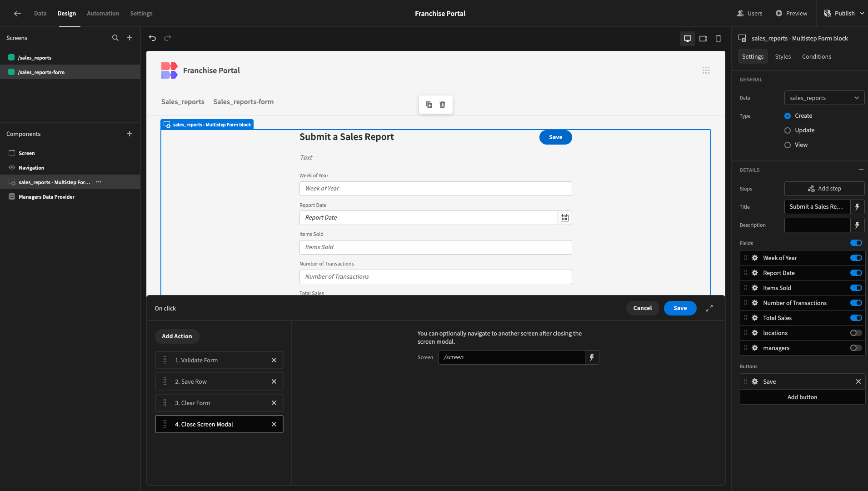This screenshot has height=491, width=868.
Task: Open calendar picker for Report Date
Action: click(564, 218)
